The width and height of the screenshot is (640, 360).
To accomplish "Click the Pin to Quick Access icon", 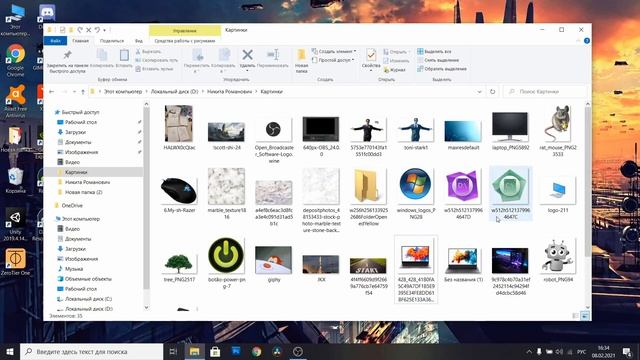I will point(67,61).
